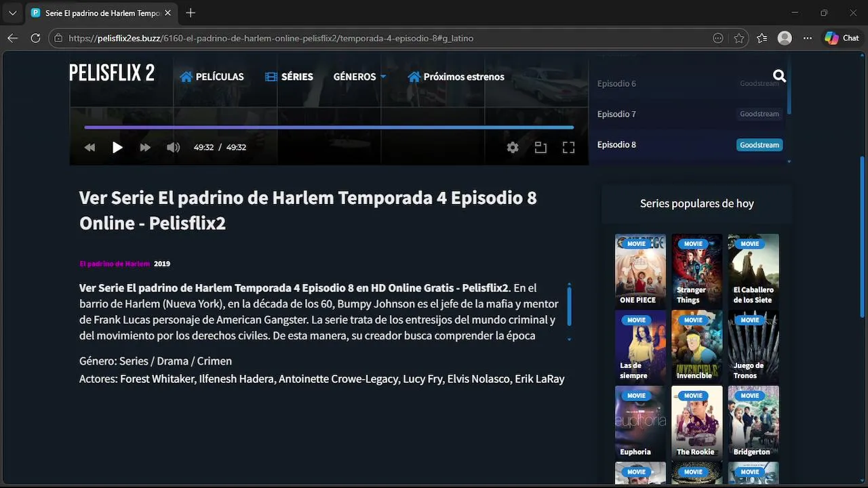Image resolution: width=868 pixels, height=488 pixels.
Task: Mute the video volume
Action: 174,147
